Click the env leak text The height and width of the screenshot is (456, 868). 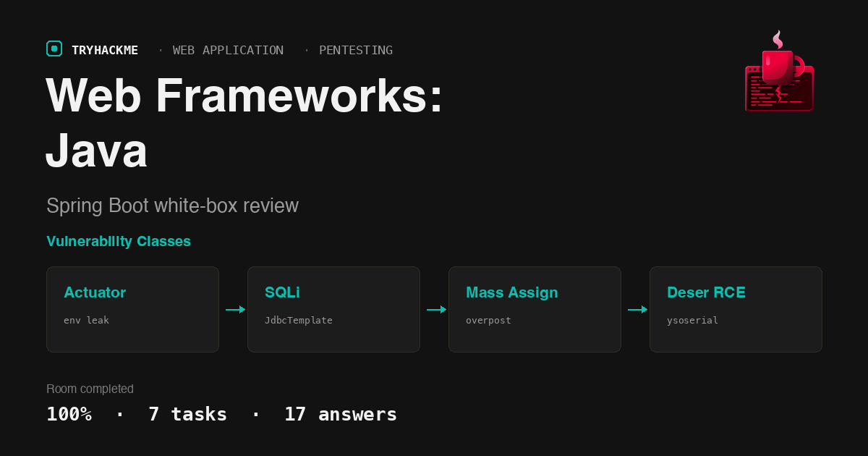(86, 320)
